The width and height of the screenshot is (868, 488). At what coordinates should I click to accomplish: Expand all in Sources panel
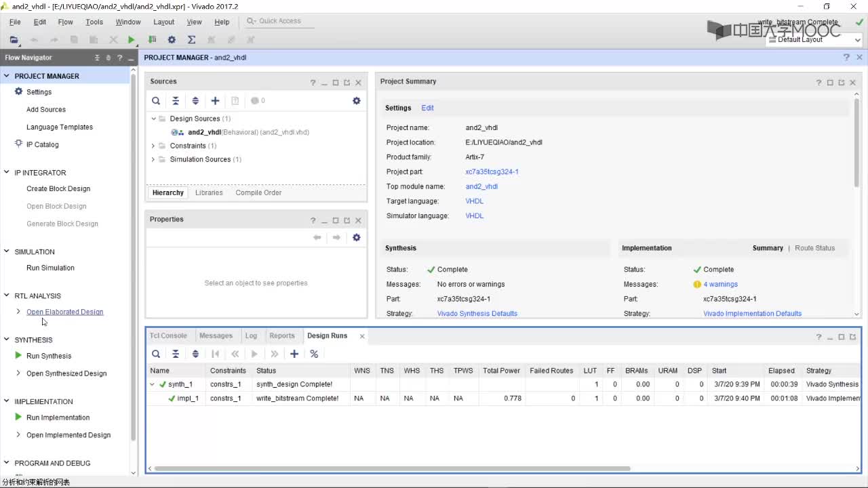point(195,101)
